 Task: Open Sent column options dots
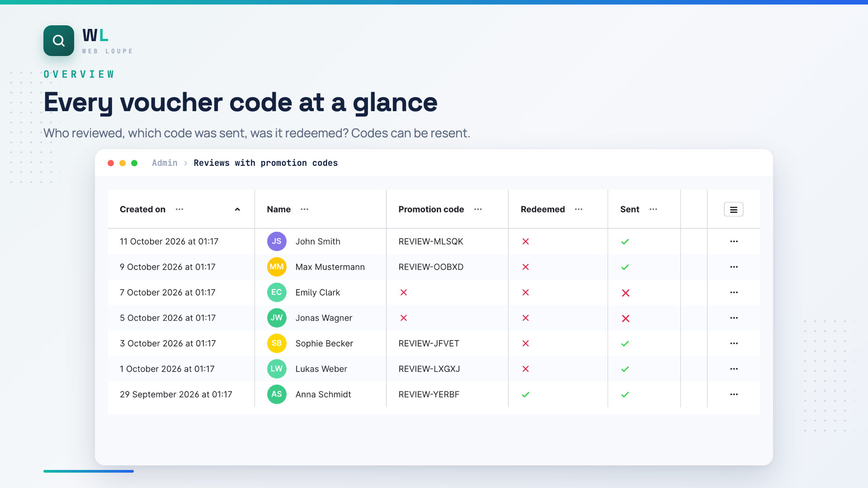point(653,209)
